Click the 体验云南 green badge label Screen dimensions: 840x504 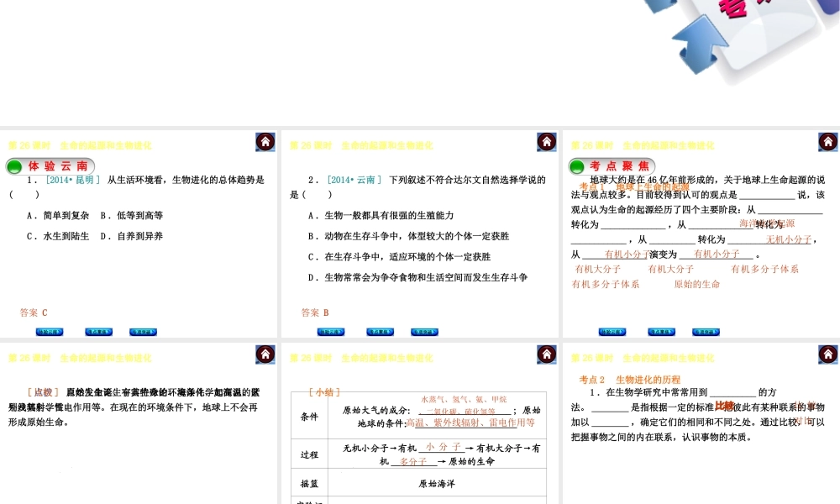pyautogui.click(x=50, y=166)
